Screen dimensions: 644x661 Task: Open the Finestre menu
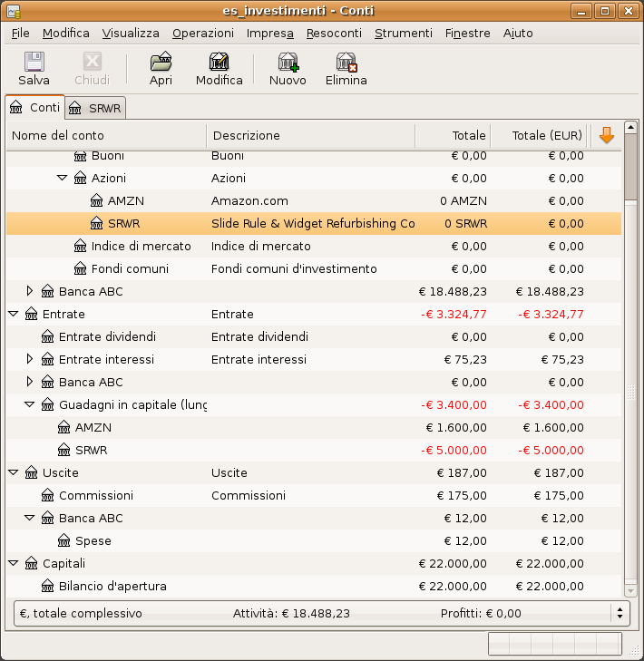pyautogui.click(x=468, y=34)
